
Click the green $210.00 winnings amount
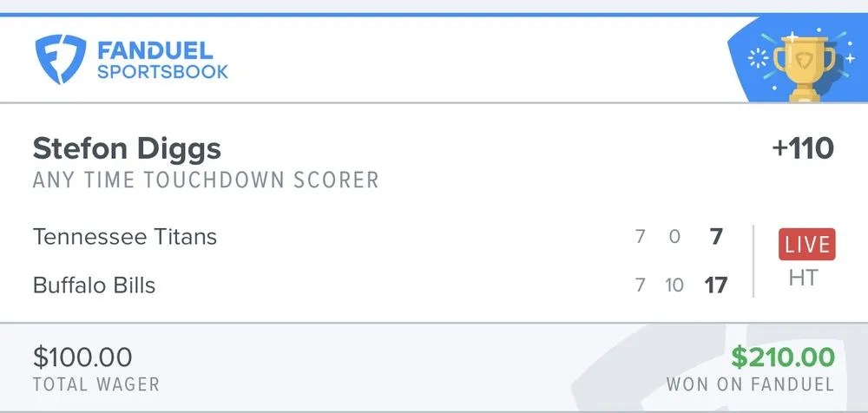pyautogui.click(x=782, y=357)
